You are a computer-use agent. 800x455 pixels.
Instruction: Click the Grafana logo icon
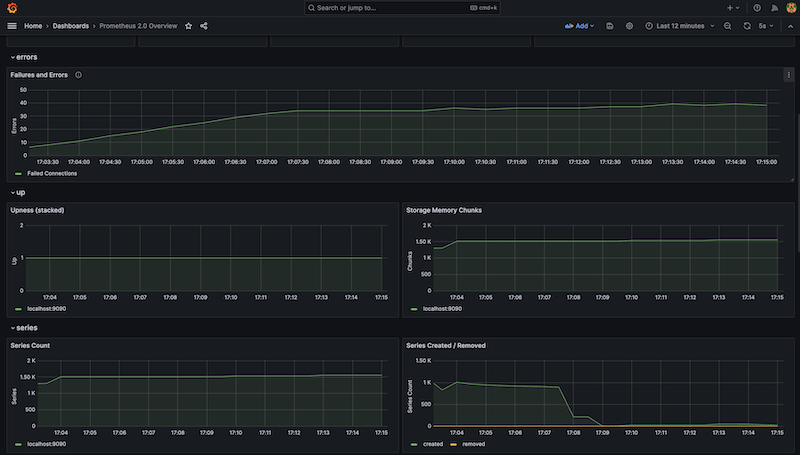pos(12,8)
